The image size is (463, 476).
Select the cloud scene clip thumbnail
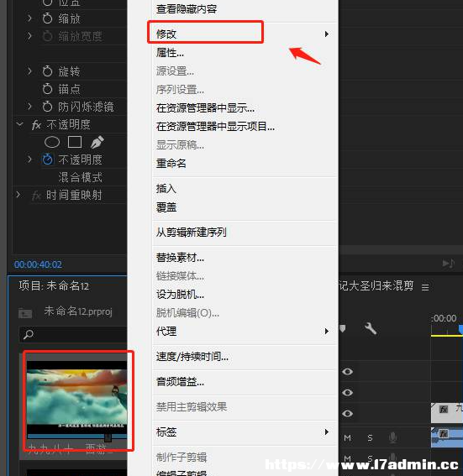pyautogui.click(x=76, y=398)
